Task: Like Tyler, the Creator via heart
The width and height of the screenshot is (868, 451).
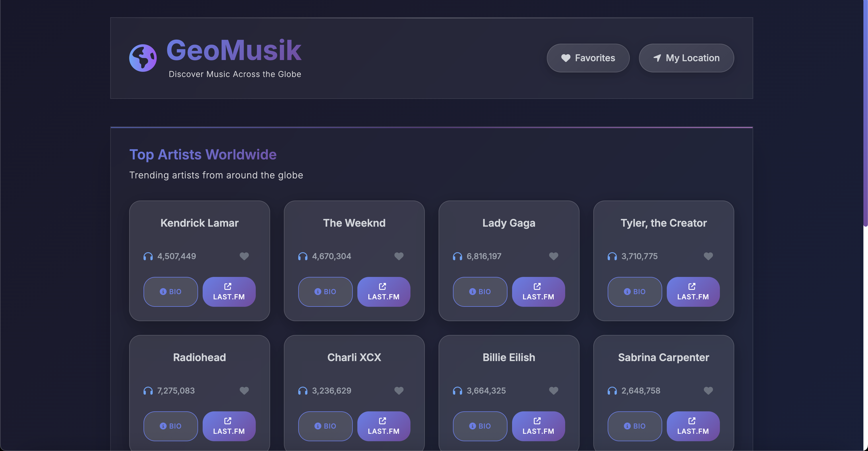Action: coord(708,256)
